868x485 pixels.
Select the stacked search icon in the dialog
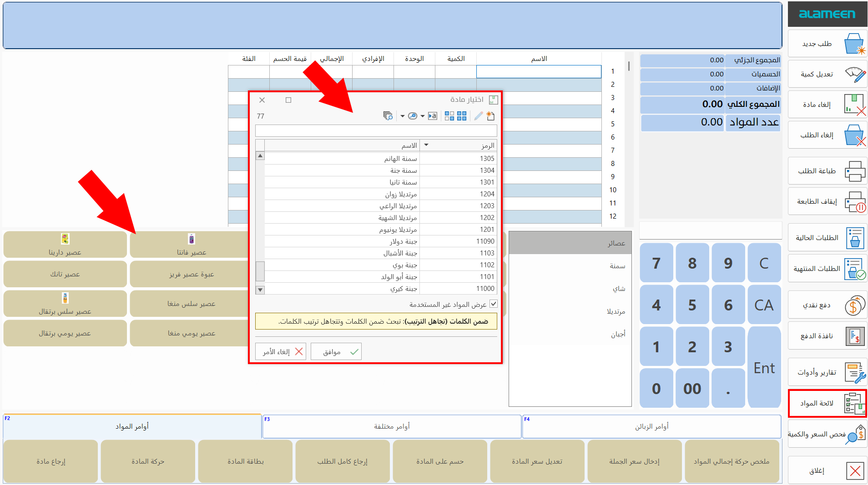pyautogui.click(x=389, y=116)
